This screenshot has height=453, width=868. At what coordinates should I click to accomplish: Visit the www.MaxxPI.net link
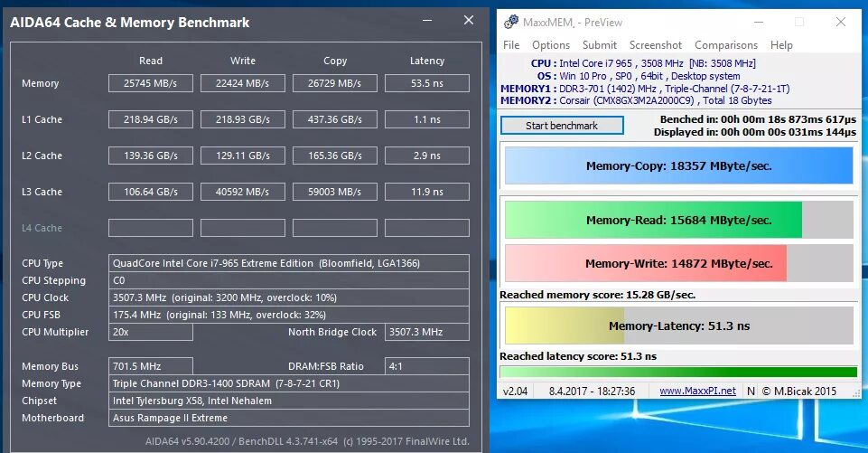(697, 391)
